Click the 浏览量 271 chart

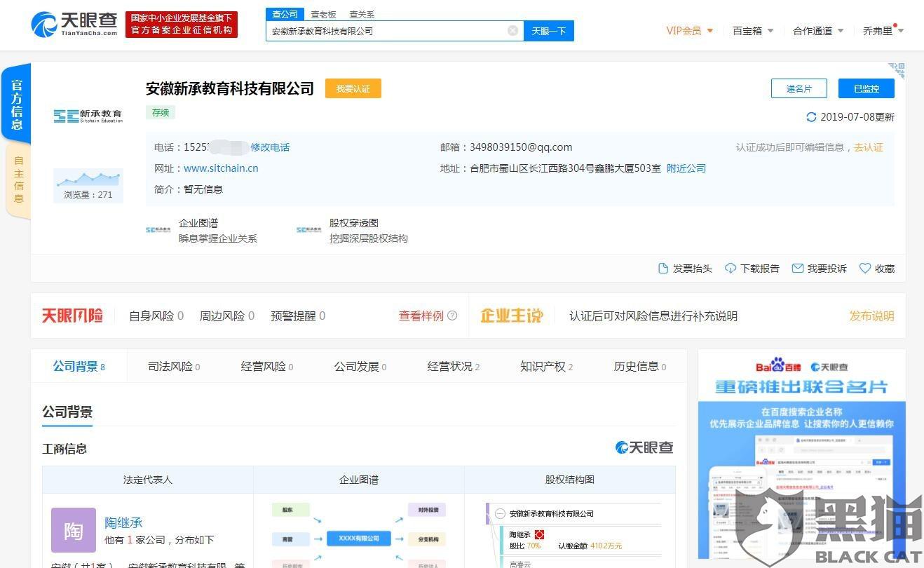coord(88,186)
